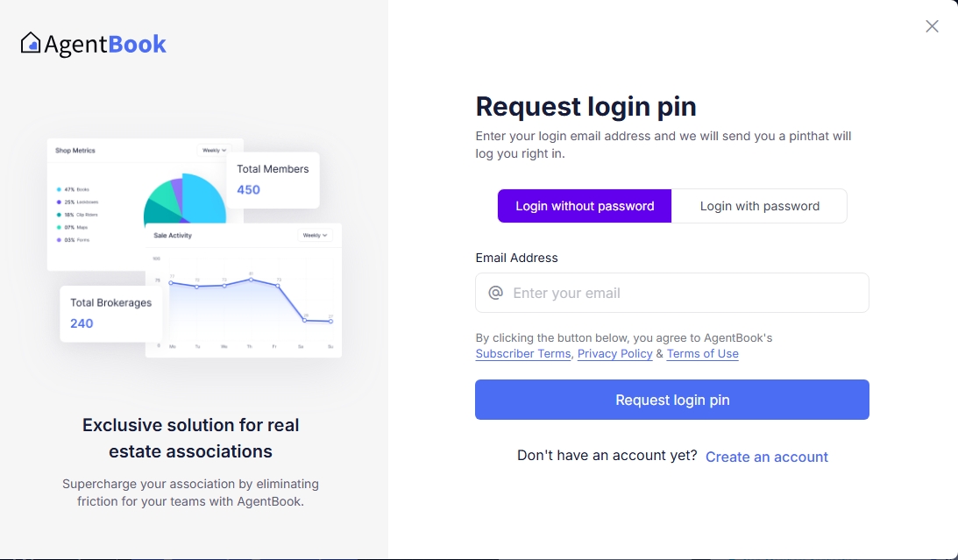Open the Privacy Policy link
The width and height of the screenshot is (958, 560).
pyautogui.click(x=614, y=353)
